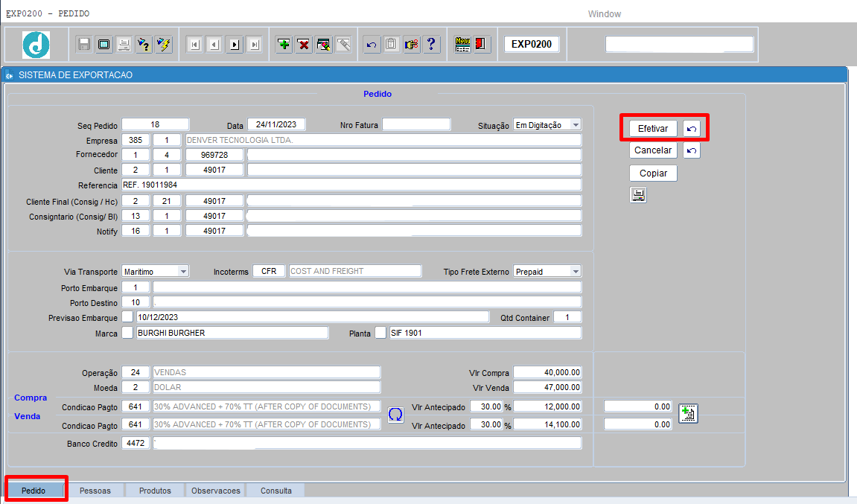The width and height of the screenshot is (857, 504).
Task: Click the Data field showing 24/11/2023
Action: pos(276,124)
